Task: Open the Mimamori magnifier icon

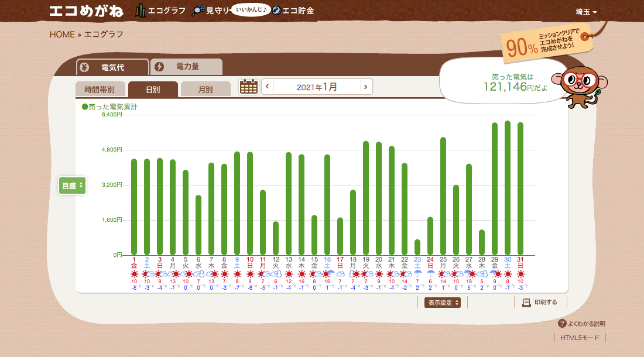Action: (x=198, y=11)
